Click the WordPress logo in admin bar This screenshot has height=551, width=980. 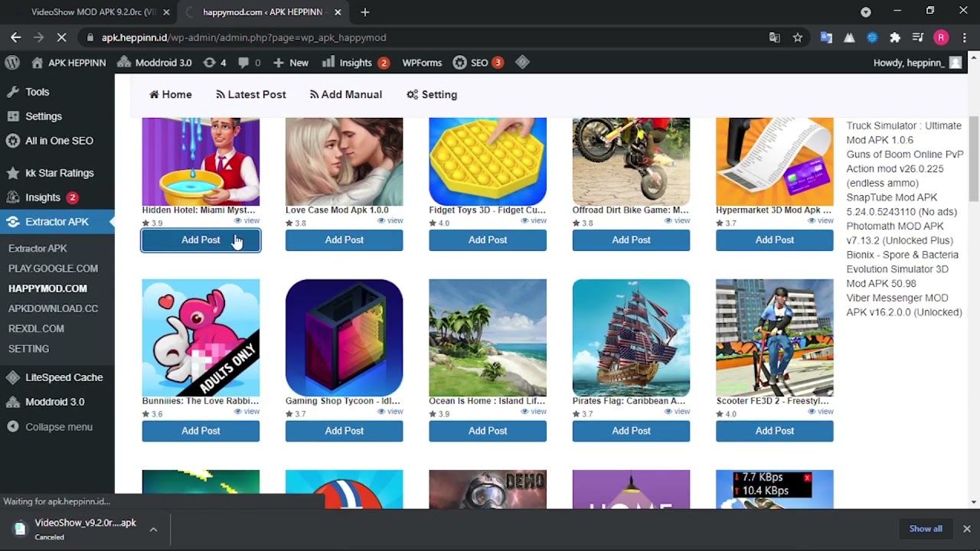(12, 63)
